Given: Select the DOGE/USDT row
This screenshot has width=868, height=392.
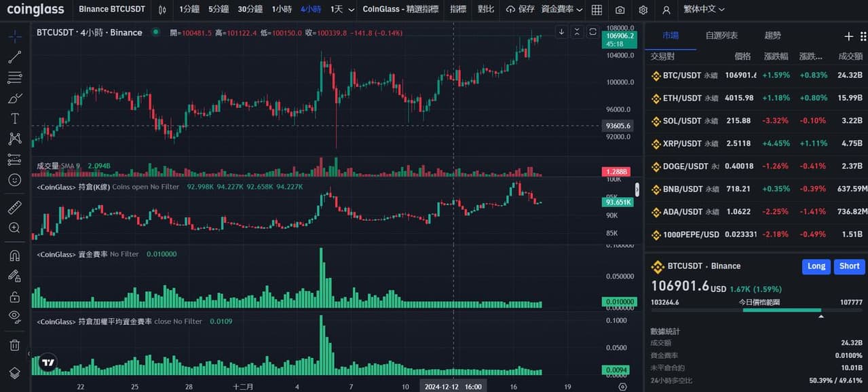Looking at the screenshot, I should click(x=756, y=166).
